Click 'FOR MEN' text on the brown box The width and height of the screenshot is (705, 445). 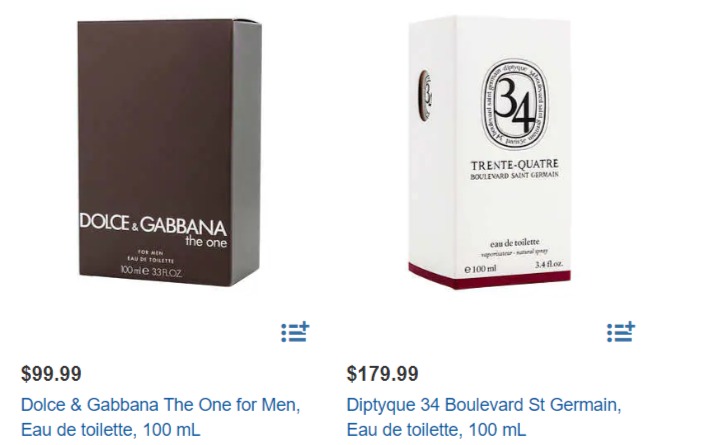pyautogui.click(x=151, y=253)
